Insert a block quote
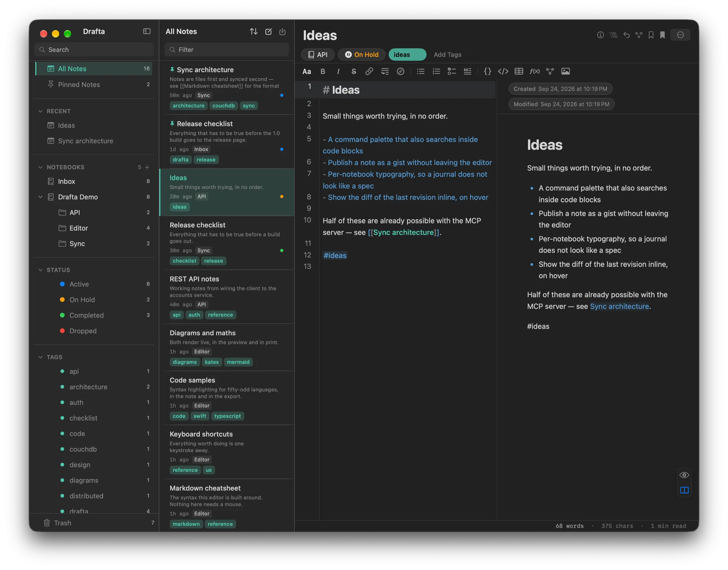 (467, 71)
